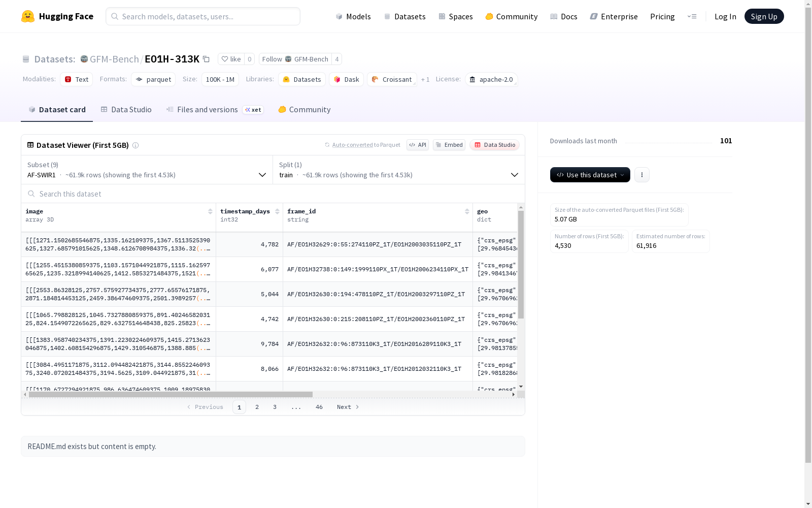This screenshot has height=508, width=812.
Task: Select the 100K - 1M size tag
Action: tap(220, 79)
